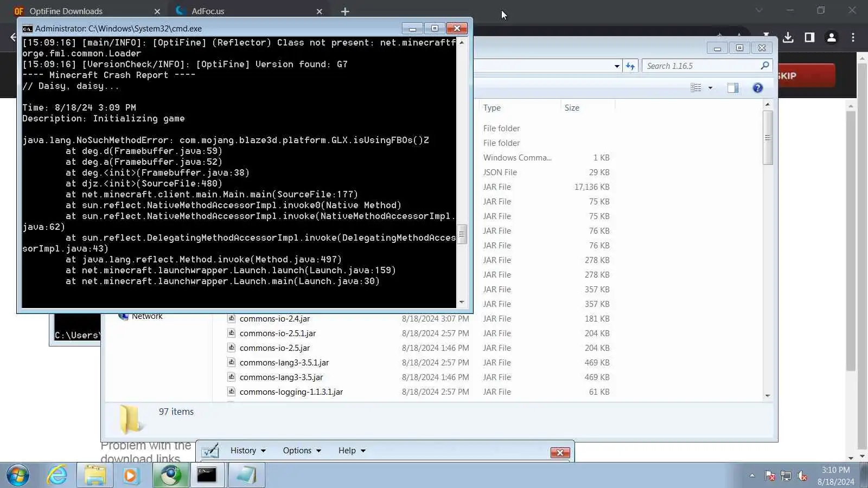Open cmd.exe title bar system icon

tap(27, 29)
